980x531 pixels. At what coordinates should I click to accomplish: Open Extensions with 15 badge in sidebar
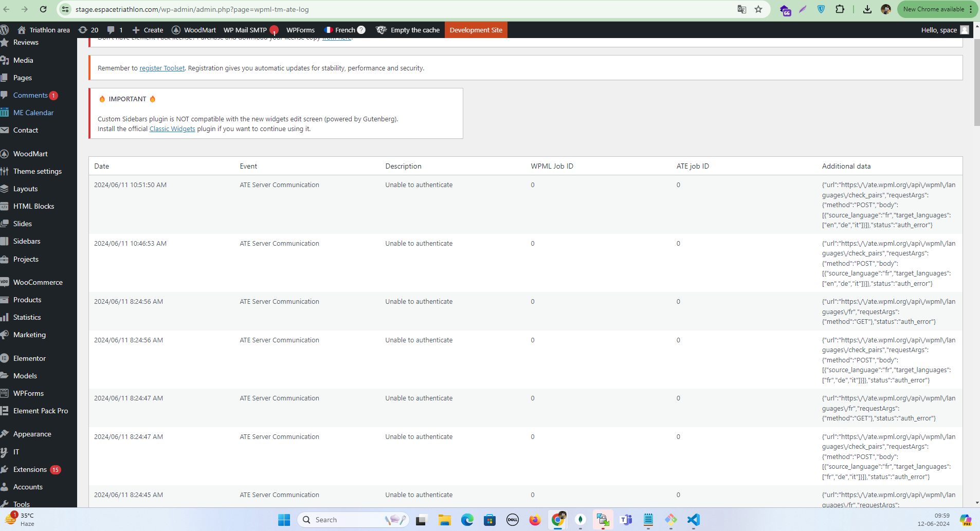pyautogui.click(x=31, y=469)
